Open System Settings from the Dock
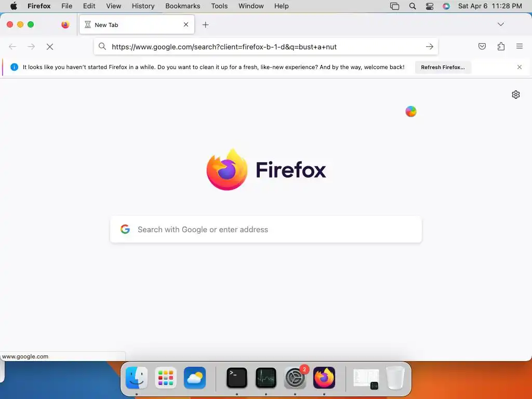This screenshot has height=399, width=532. click(295, 378)
